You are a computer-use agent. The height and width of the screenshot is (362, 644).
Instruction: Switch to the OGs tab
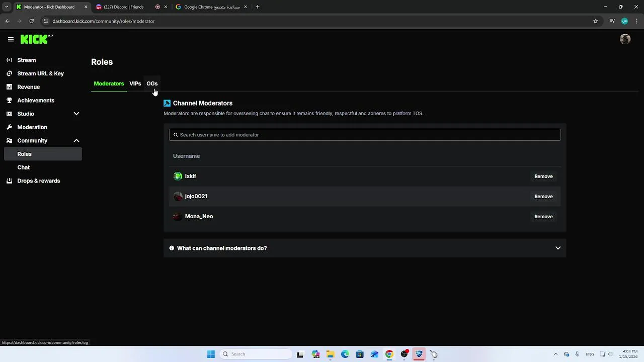click(x=152, y=83)
